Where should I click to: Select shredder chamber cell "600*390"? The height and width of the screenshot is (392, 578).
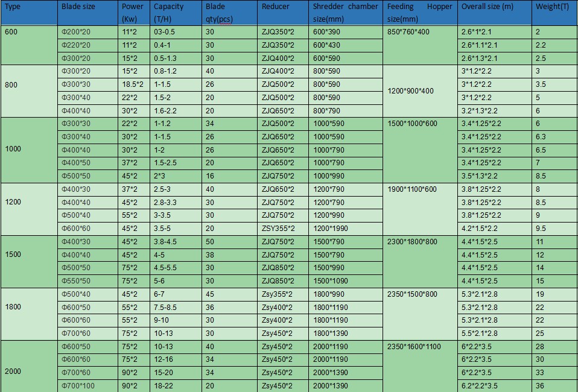[x=345, y=32]
